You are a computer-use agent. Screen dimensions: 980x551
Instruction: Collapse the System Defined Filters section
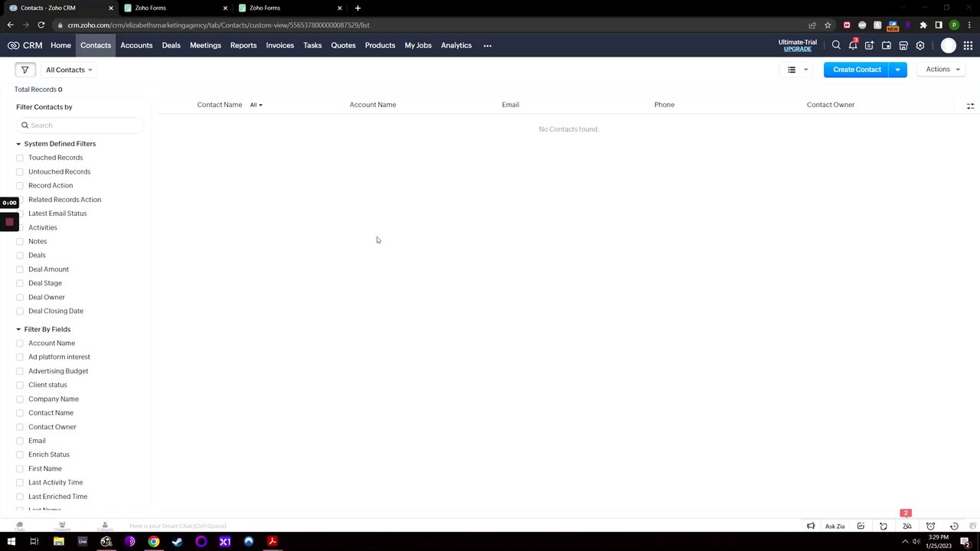pos(18,144)
